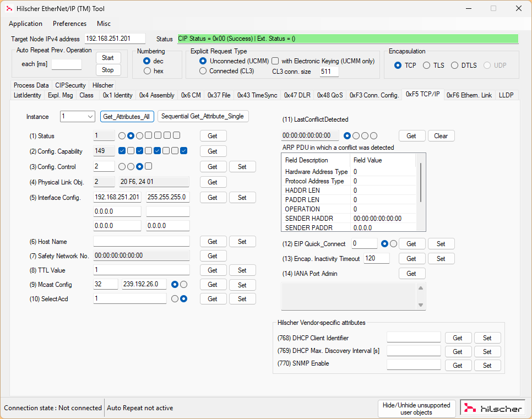Click IANA Port Admin box scroll-down arrow
This screenshot has height=419, width=532.
coord(421,304)
